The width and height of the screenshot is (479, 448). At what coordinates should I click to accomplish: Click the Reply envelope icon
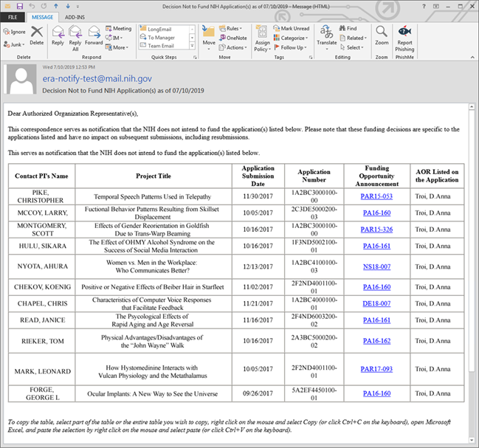(x=58, y=32)
